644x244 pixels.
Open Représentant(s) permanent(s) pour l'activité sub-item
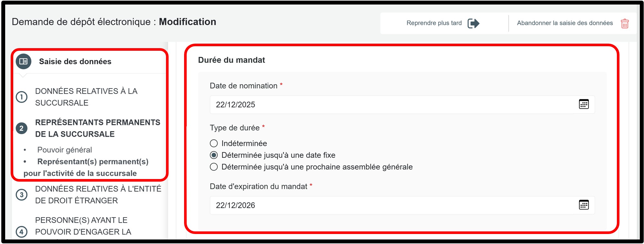(93, 162)
